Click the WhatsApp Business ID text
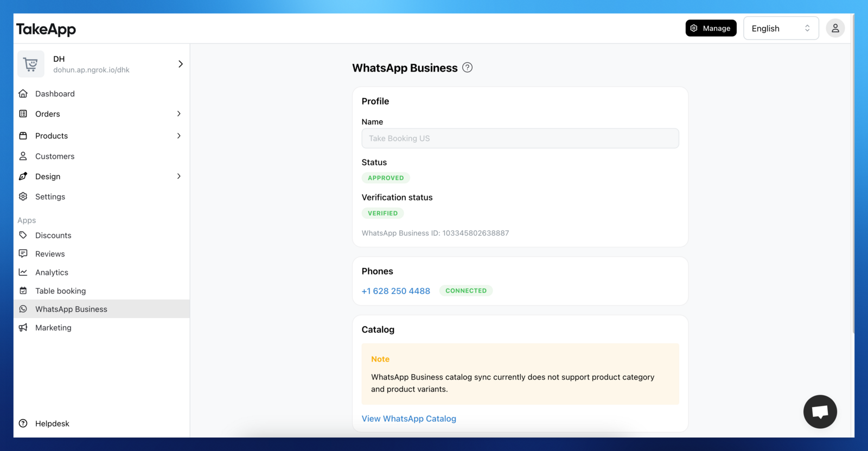This screenshot has height=451, width=868. click(x=436, y=233)
